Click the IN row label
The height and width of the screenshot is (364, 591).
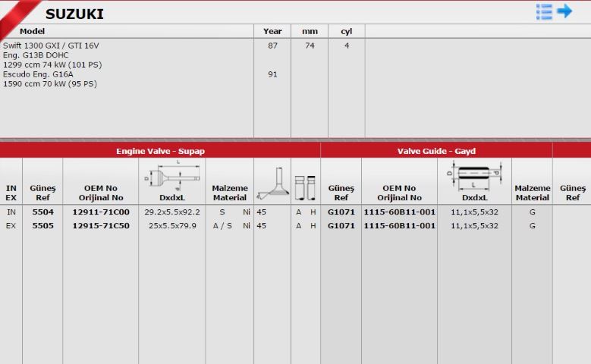[x=11, y=212]
